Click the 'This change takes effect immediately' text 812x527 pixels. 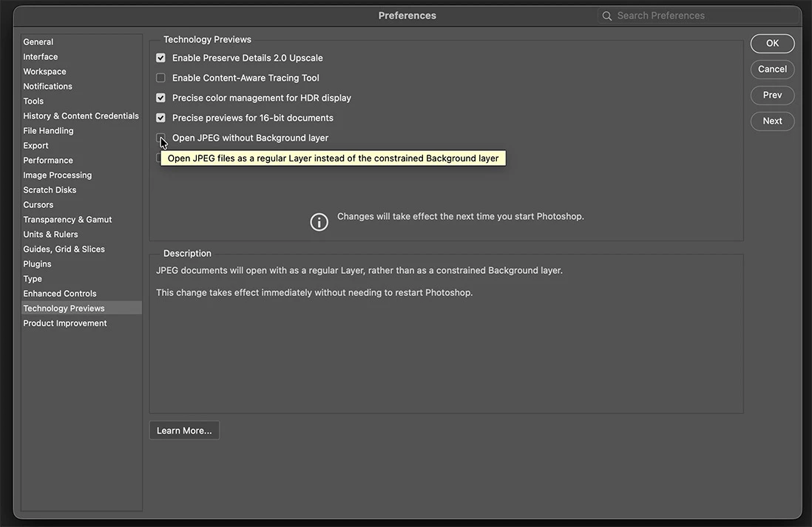coord(314,293)
